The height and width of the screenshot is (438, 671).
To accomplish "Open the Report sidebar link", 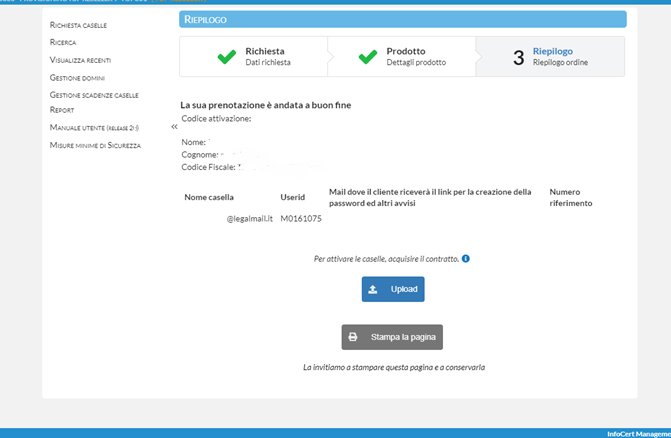I will (62, 110).
